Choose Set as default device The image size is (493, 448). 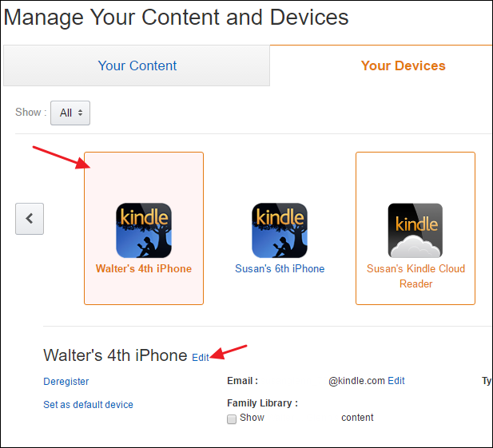[88, 405]
